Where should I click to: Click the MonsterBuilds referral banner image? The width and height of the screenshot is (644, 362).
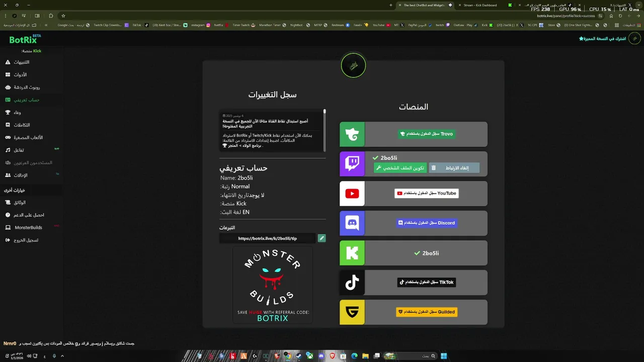click(x=273, y=285)
